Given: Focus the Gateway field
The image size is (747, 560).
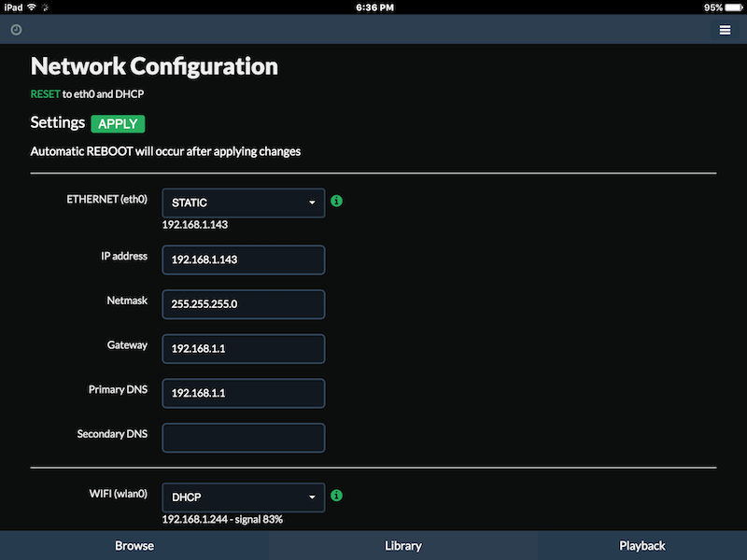Looking at the screenshot, I should pyautogui.click(x=244, y=348).
